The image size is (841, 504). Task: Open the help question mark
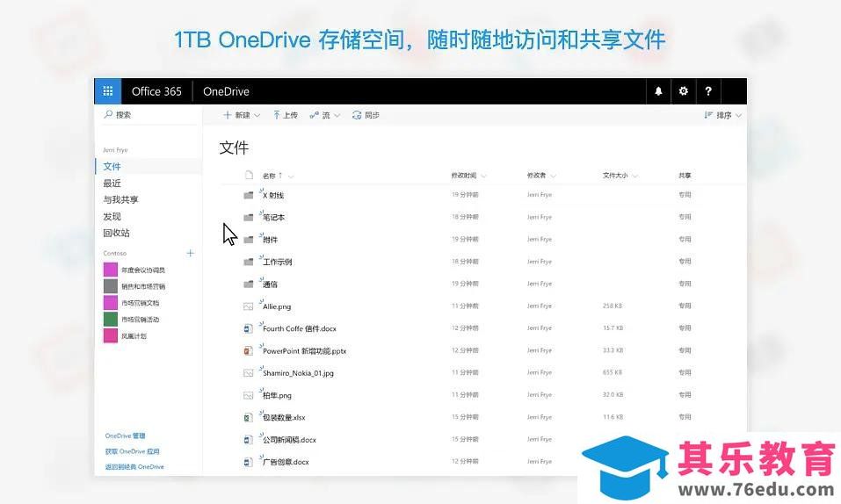click(708, 91)
